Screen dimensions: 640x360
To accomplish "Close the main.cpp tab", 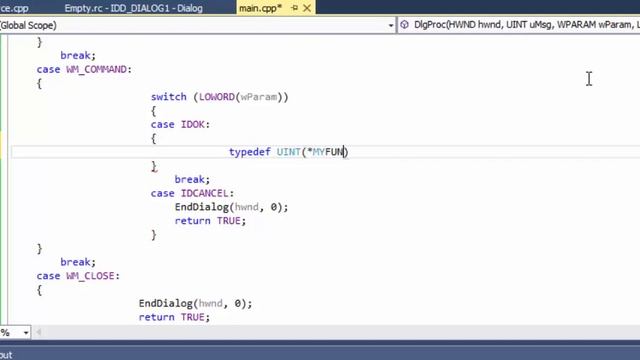I will coord(307,8).
